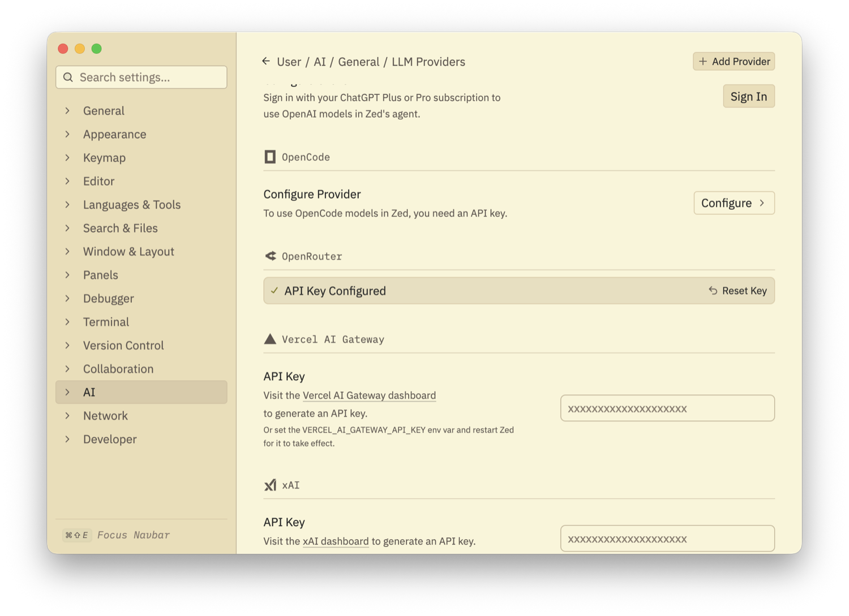Select Panels in the sidebar

(x=141, y=275)
